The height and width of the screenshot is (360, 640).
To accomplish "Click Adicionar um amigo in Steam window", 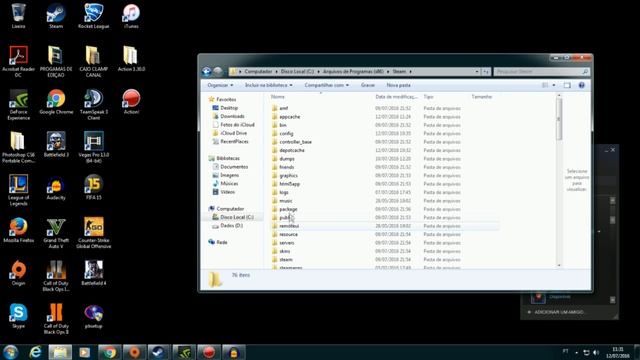I will click(559, 312).
